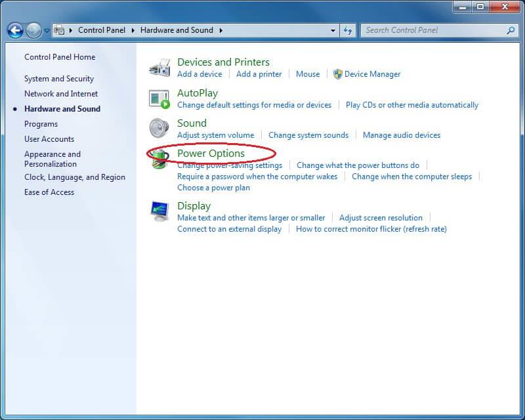This screenshot has height=420, width=525.
Task: Click Adjust screen resolution link
Action: 381,218
